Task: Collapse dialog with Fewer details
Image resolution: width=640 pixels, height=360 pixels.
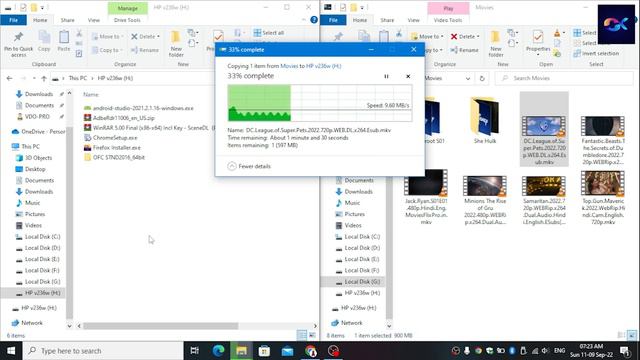Action: (x=249, y=166)
